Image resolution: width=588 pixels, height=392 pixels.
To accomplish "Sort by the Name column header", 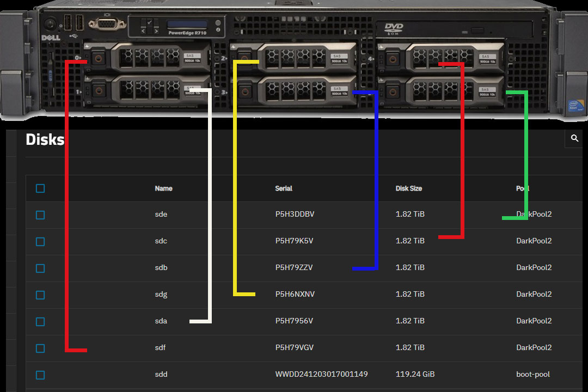I will tap(163, 188).
